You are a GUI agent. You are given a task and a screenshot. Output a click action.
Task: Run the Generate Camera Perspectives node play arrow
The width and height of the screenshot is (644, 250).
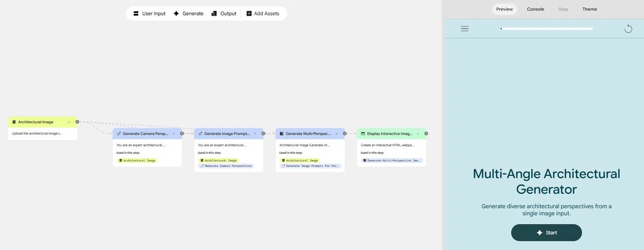173,134
